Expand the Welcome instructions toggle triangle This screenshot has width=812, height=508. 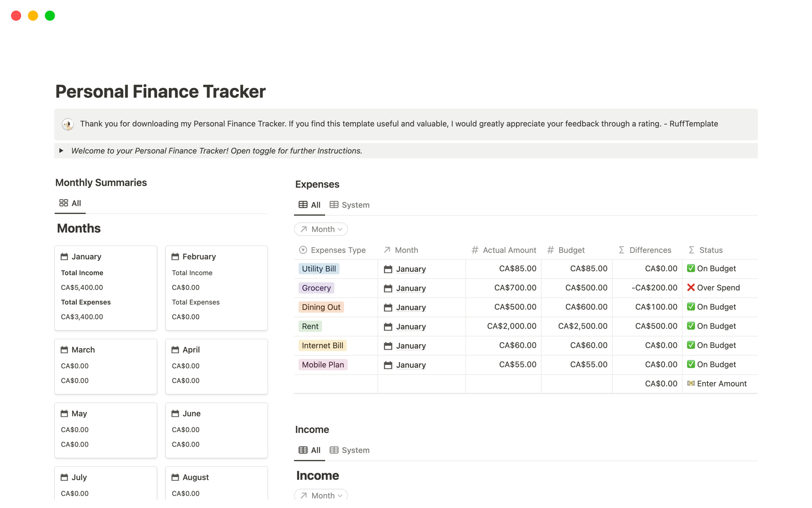tap(61, 151)
